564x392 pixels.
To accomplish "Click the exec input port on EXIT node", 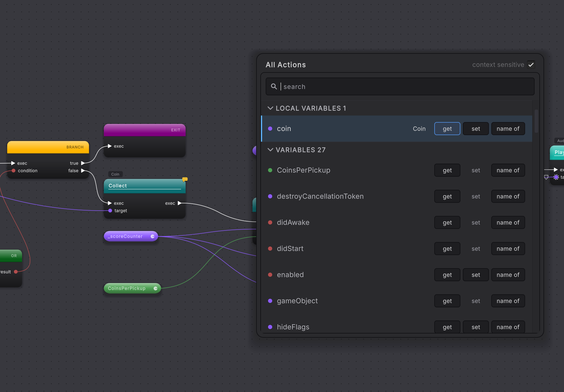I will coord(110,146).
